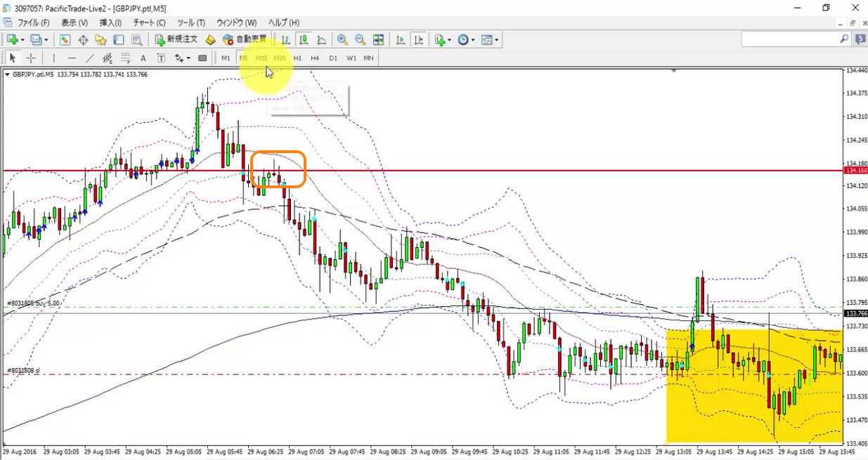Click the zoom in magnifier icon
The width and height of the screenshot is (868, 460).
point(342,39)
